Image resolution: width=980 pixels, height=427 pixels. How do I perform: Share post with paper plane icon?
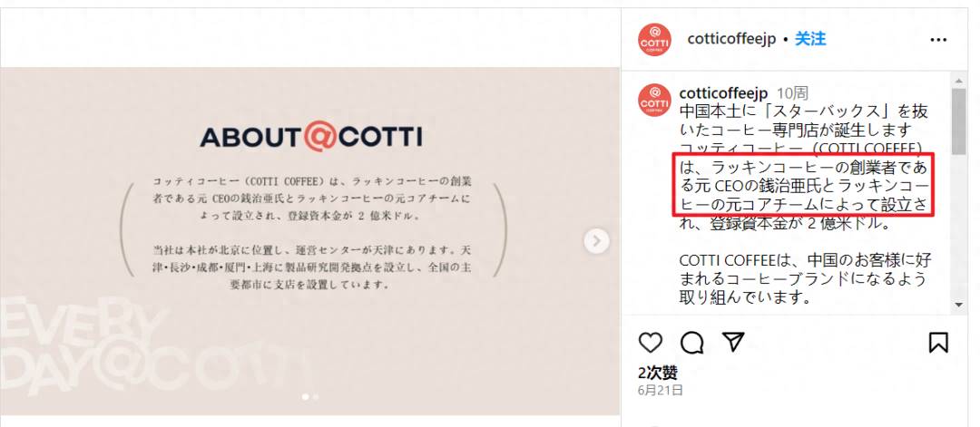point(733,342)
